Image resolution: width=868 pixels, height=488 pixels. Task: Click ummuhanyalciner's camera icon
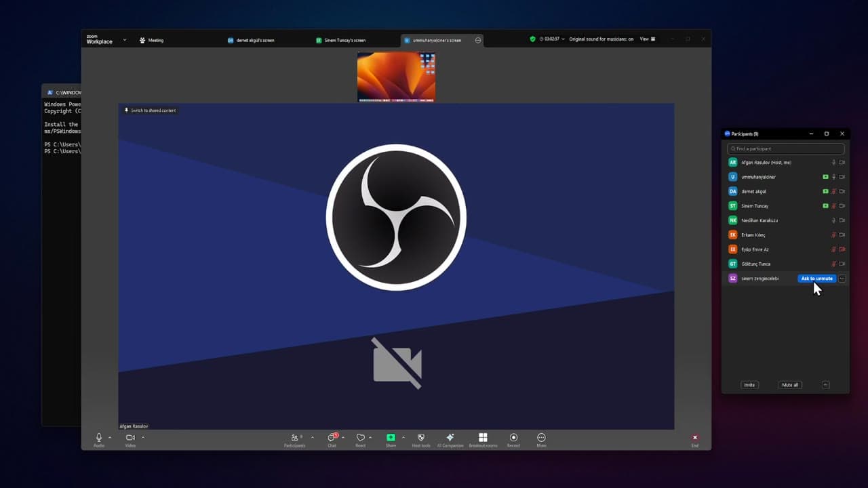coord(842,177)
